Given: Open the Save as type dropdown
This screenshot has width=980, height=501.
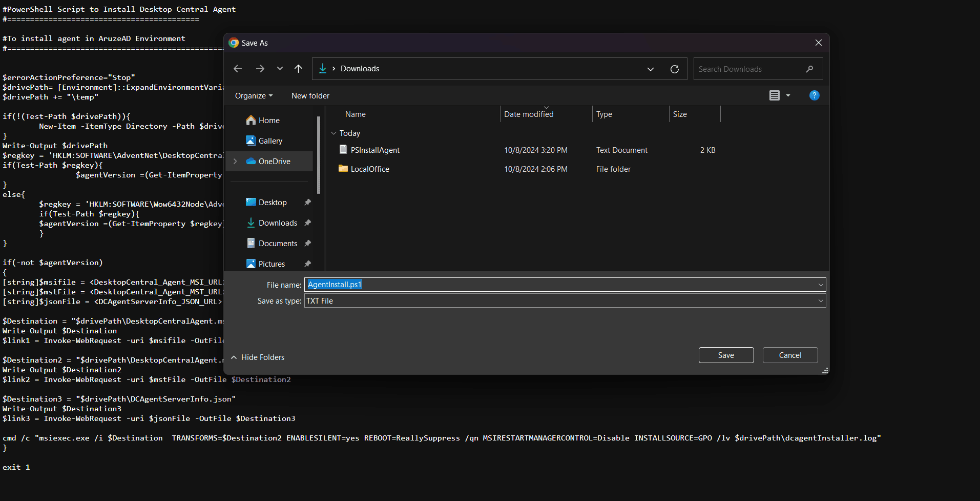Looking at the screenshot, I should click(x=821, y=301).
